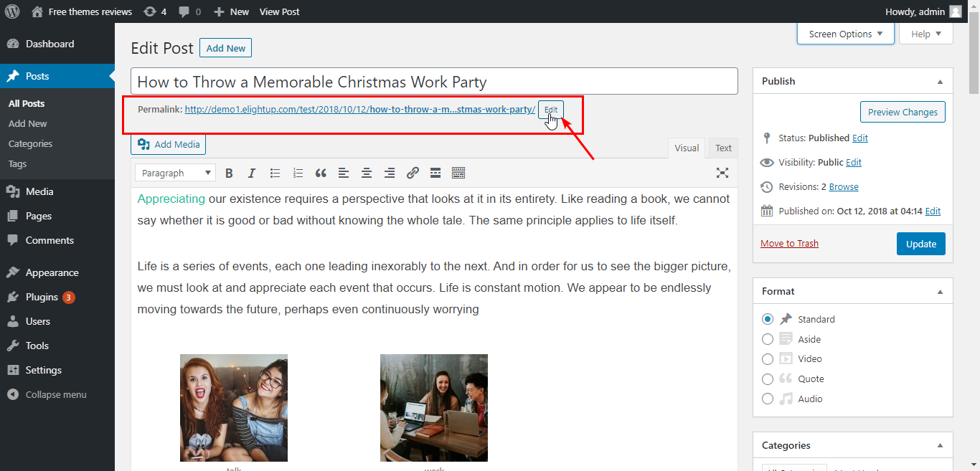Click Preview Changes button
The width and height of the screenshot is (980, 471).
click(x=903, y=112)
